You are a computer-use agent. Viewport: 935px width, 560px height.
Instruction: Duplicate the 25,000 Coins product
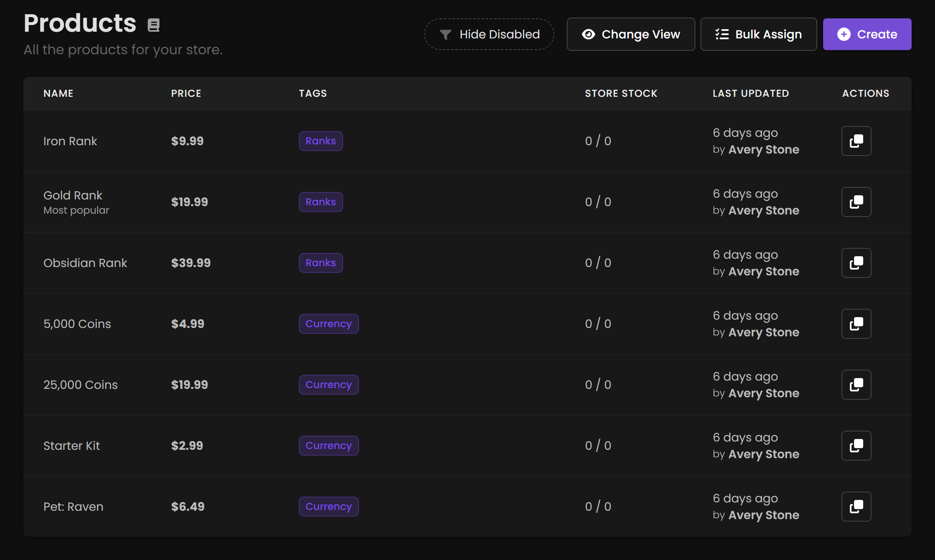[856, 385]
